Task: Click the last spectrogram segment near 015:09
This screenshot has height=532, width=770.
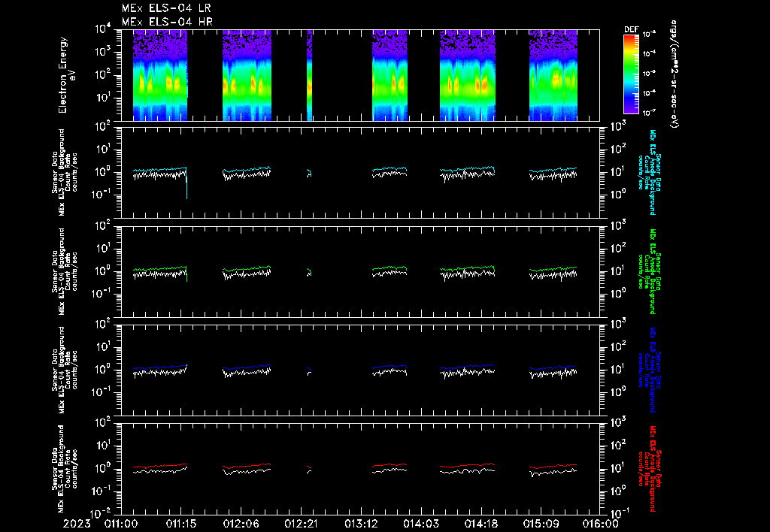Action: pos(553,75)
